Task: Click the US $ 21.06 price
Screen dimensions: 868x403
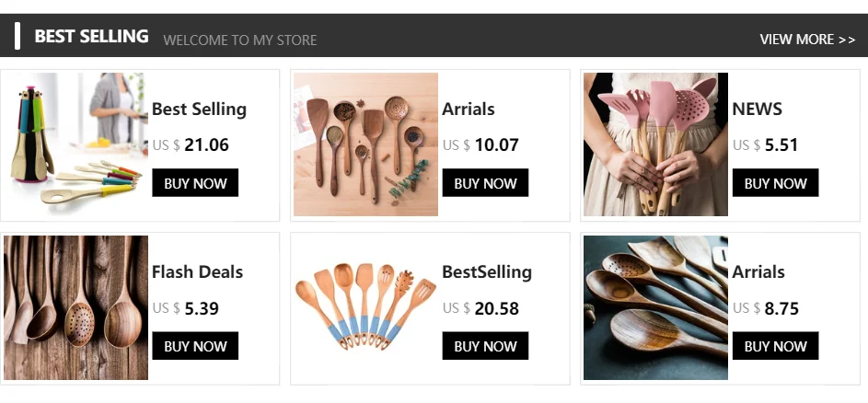Action: pos(191,145)
